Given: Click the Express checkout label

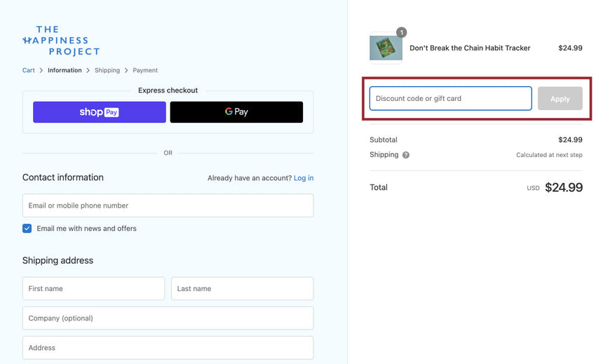Looking at the screenshot, I should tap(168, 90).
